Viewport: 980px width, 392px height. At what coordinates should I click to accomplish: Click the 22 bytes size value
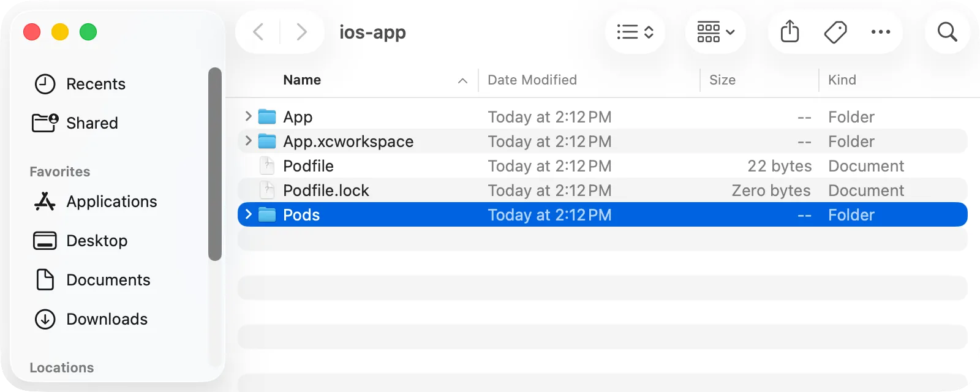(x=779, y=166)
